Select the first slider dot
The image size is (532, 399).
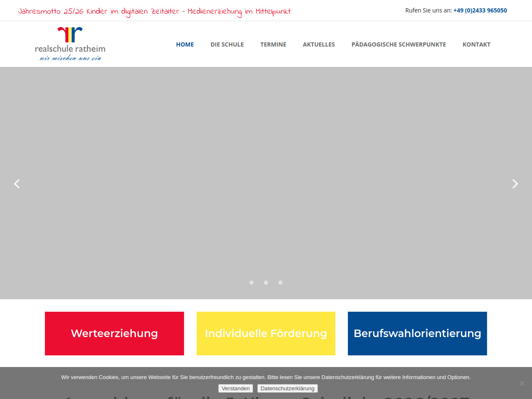(x=251, y=283)
